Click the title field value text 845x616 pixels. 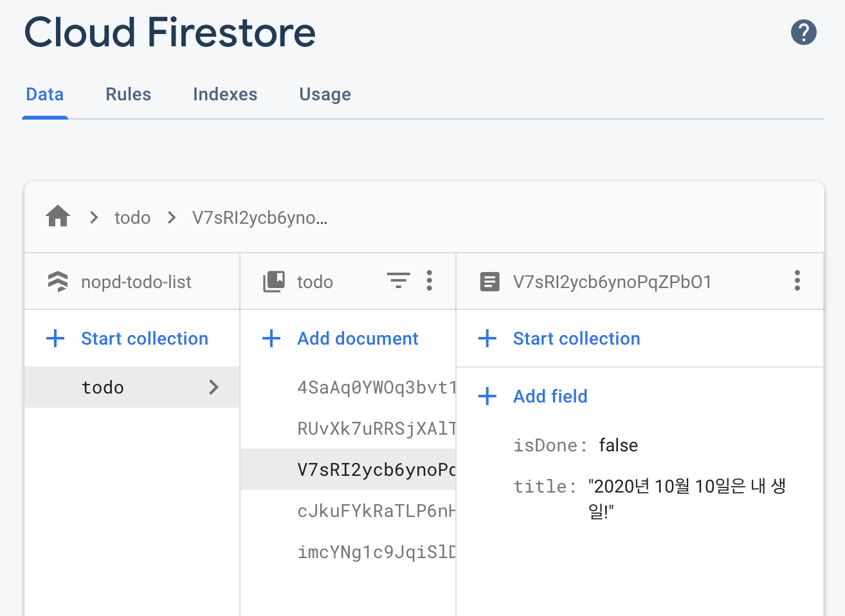[x=687, y=498]
